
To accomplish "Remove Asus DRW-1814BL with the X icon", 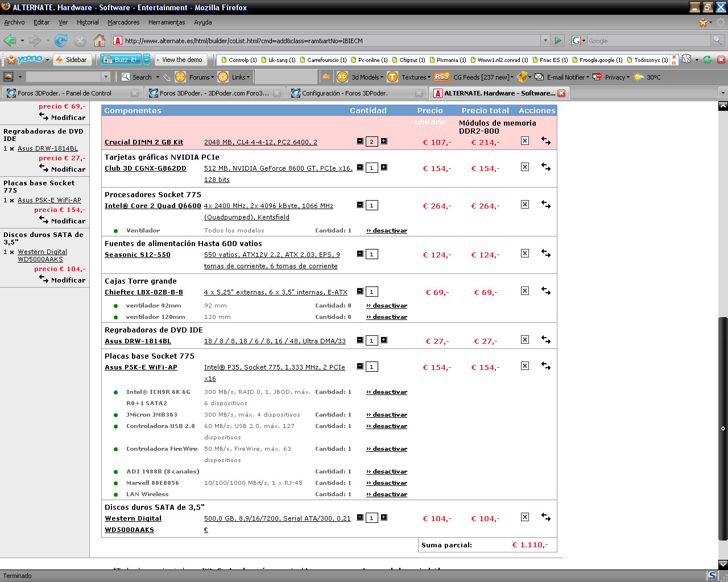I will (x=525, y=339).
